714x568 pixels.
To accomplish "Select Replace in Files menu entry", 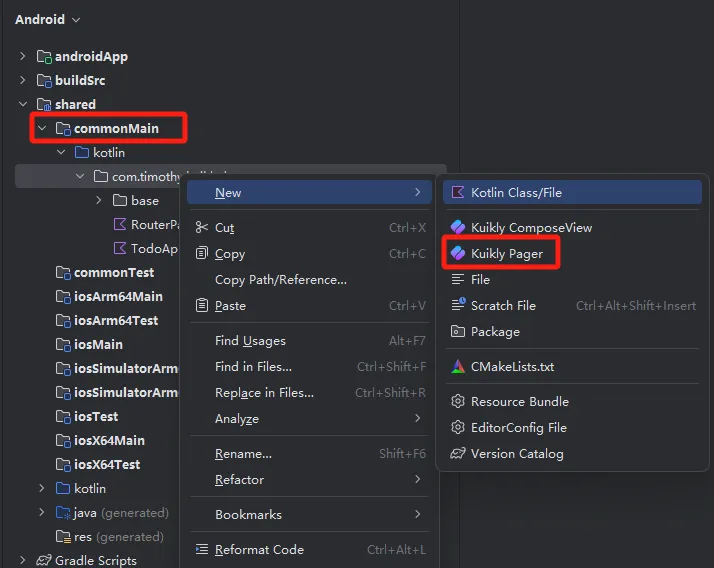I will click(309, 392).
